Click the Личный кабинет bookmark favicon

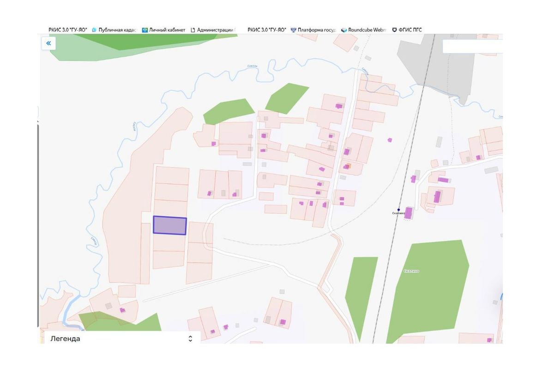pos(145,30)
